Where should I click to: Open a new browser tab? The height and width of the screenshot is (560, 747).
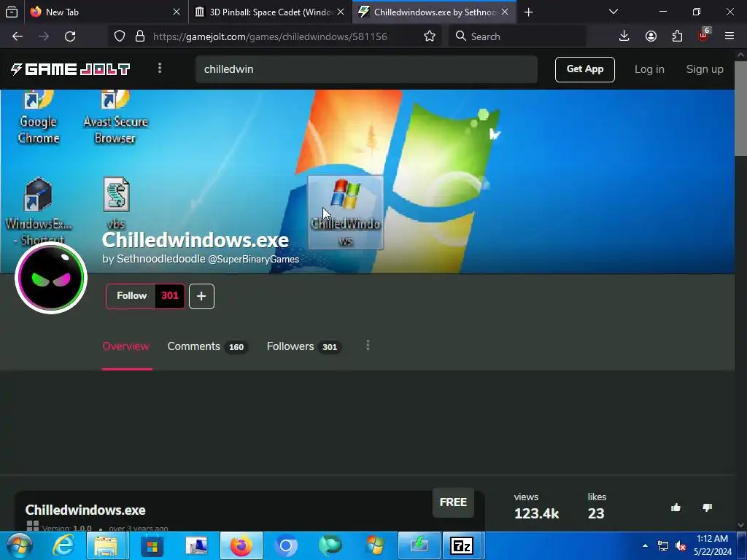click(x=528, y=12)
